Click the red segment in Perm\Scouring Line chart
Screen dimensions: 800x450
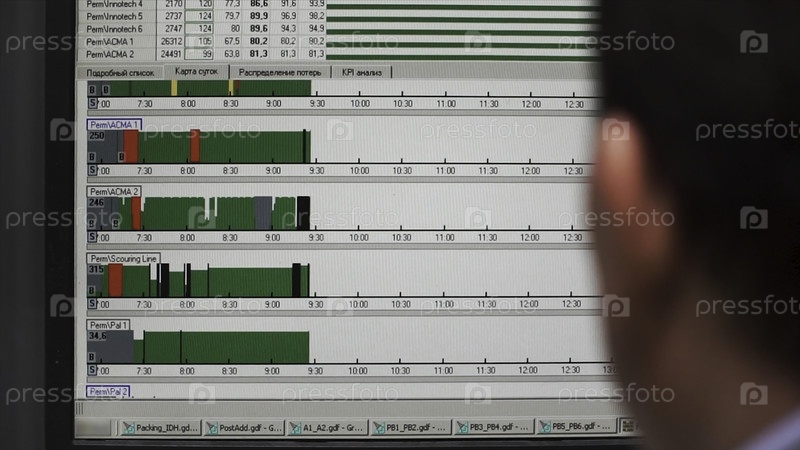[x=115, y=280]
